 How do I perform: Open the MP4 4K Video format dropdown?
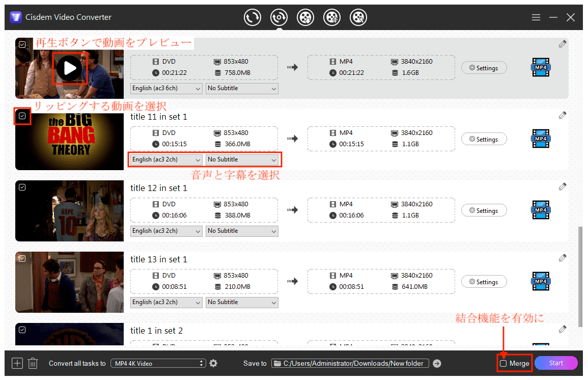(x=158, y=364)
